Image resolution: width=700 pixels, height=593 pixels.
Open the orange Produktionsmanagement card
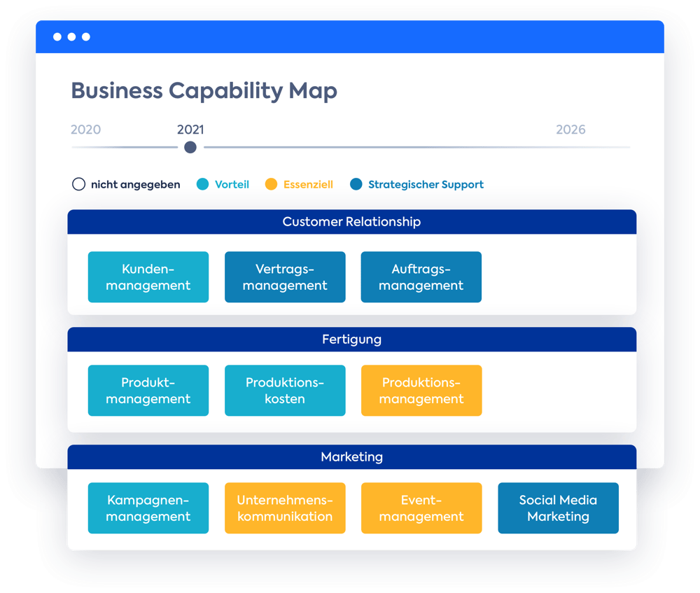pos(421,390)
